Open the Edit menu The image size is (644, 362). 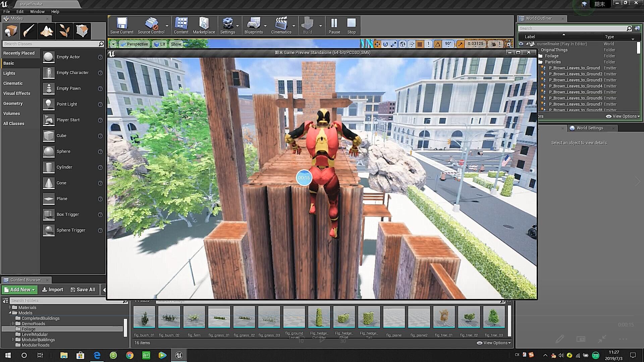(20, 11)
